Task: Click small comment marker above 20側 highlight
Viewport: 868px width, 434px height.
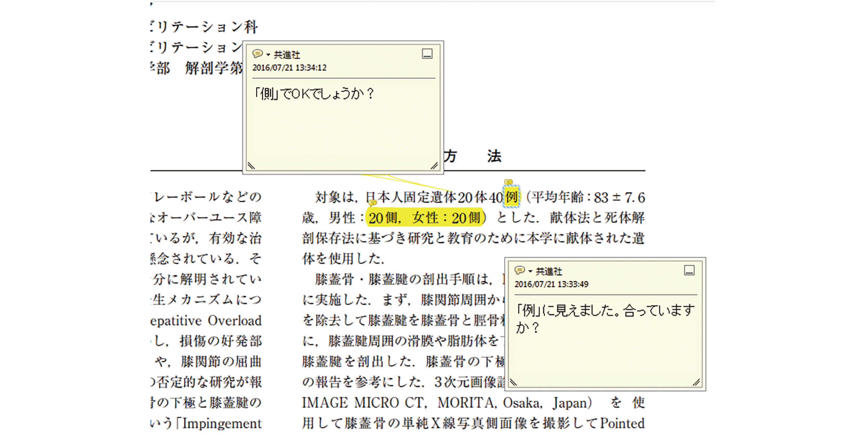Action: [372, 203]
